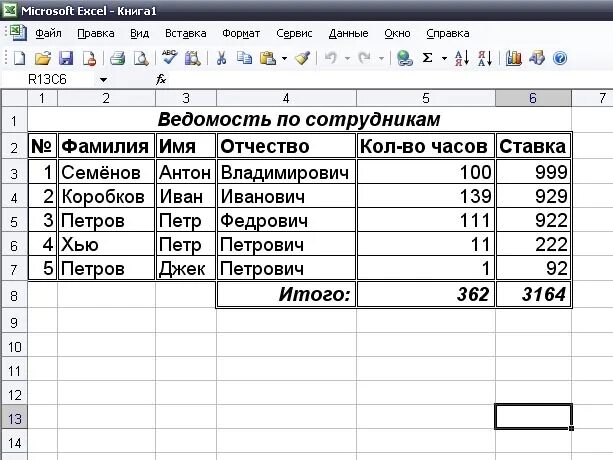Select the Фамилия header cell
The height and width of the screenshot is (460, 613).
coord(106,146)
